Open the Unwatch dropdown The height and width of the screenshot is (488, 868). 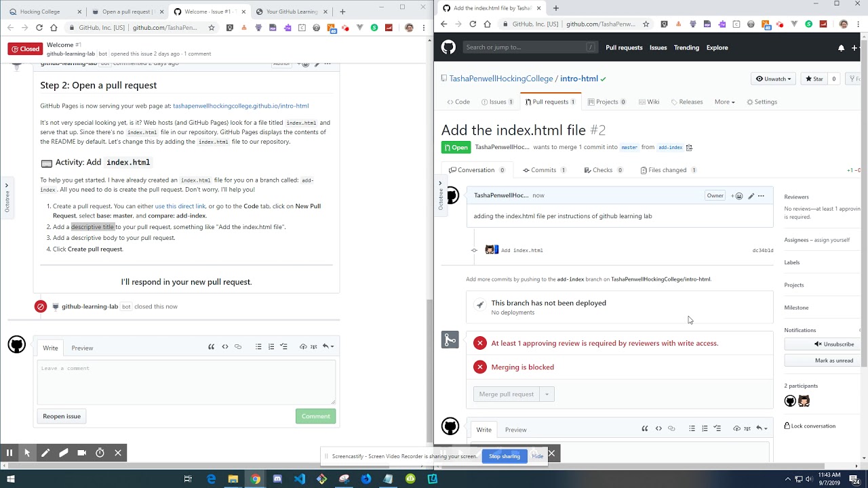point(773,79)
